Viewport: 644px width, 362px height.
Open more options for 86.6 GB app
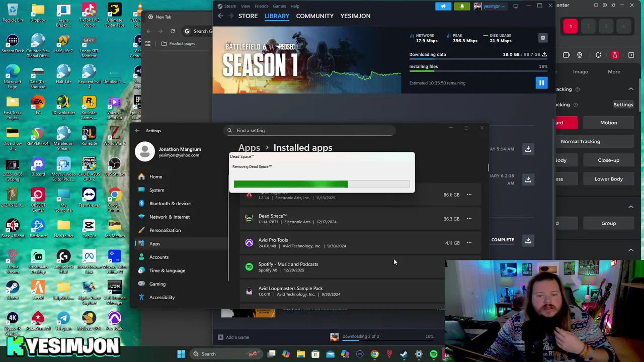(x=469, y=195)
